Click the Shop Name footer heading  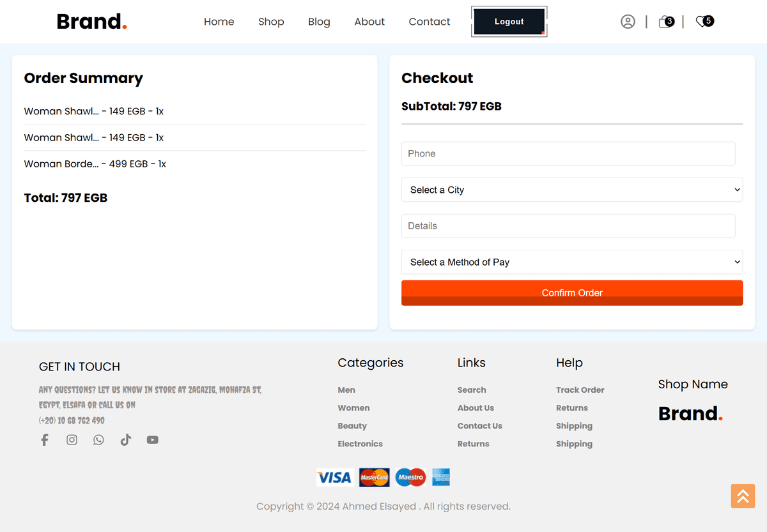693,384
